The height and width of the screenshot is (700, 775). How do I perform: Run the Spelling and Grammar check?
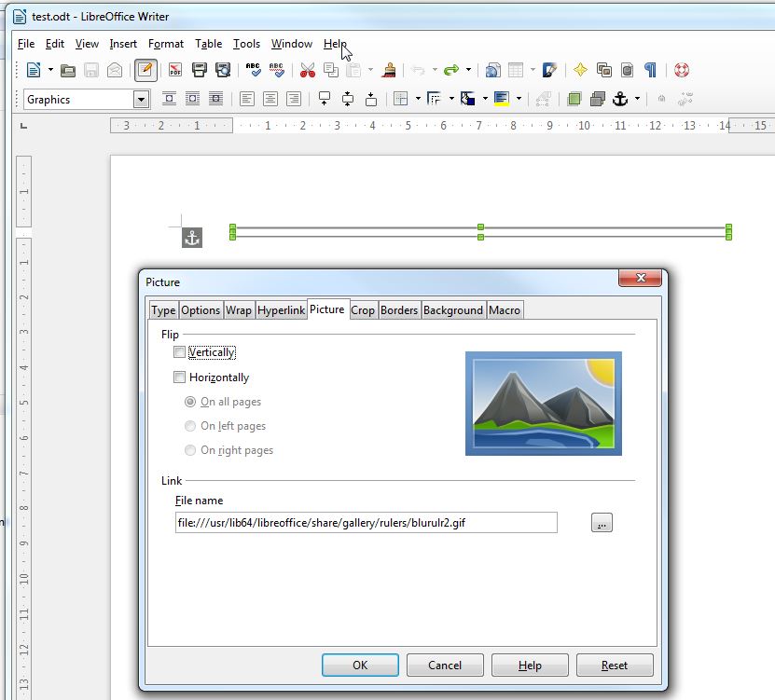tap(253, 70)
